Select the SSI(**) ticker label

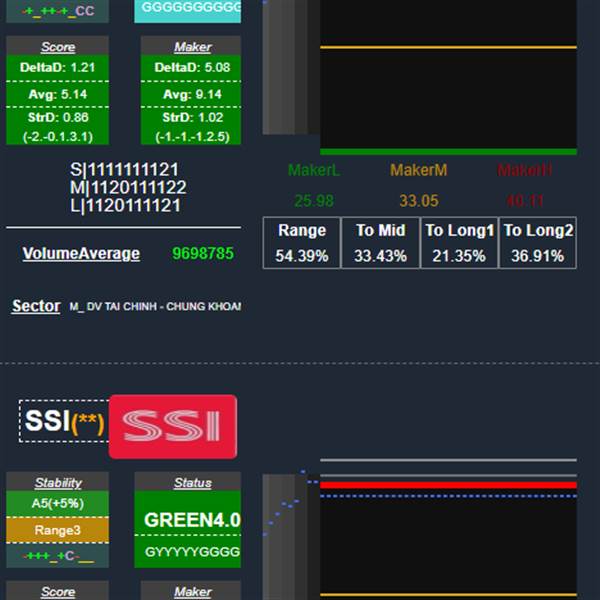click(64, 421)
